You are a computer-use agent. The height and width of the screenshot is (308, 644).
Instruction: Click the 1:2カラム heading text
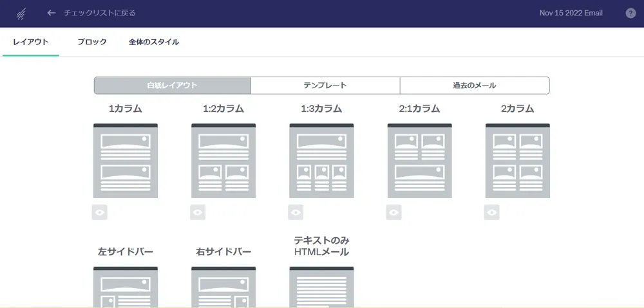click(x=223, y=109)
